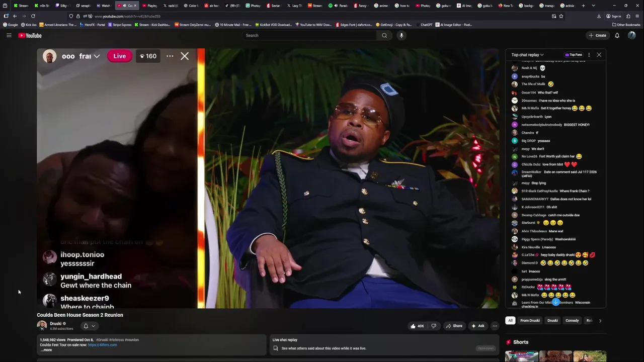Expand Top chat replay dropdown
Viewport: 644px width, 362px height.
pos(527,55)
